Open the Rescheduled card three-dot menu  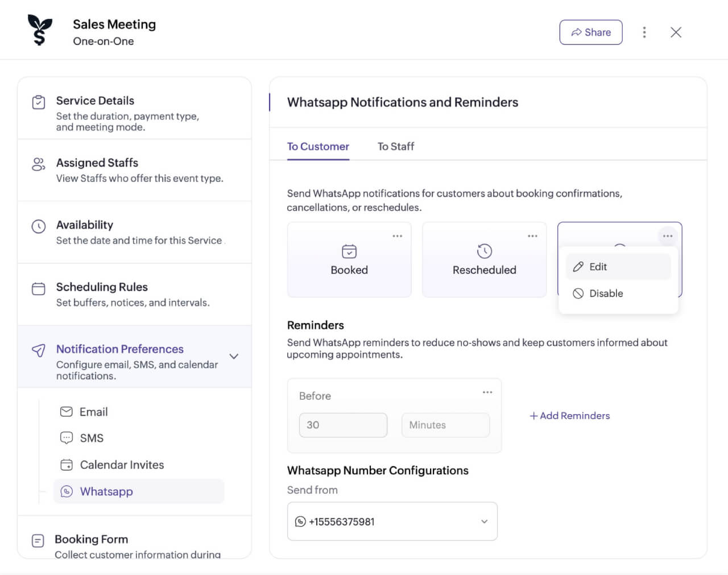[x=532, y=236]
